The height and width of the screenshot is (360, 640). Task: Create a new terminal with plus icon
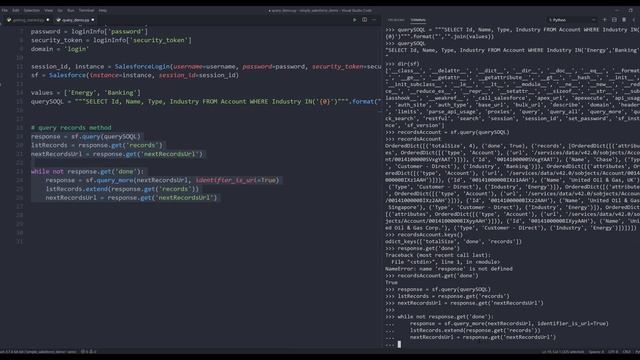coord(604,20)
